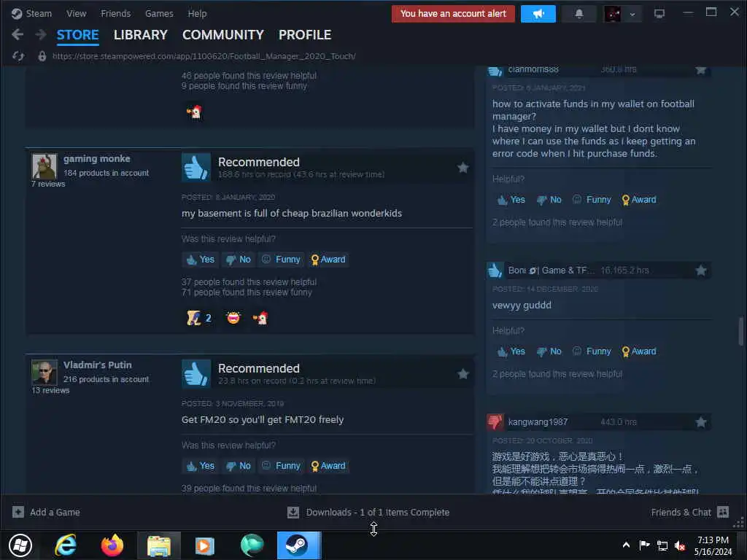Go to the LIBRARY tab
Viewport: 747px width, 560px height.
click(x=141, y=35)
